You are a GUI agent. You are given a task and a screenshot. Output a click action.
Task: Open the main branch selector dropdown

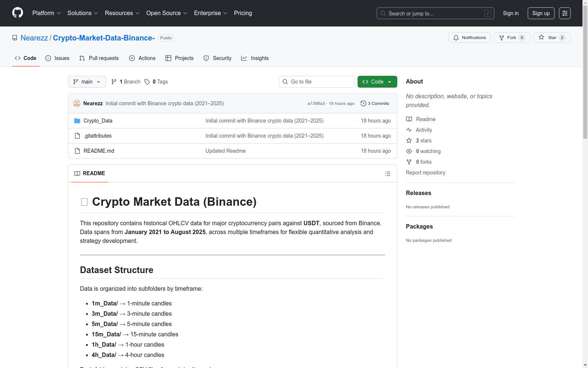tap(87, 82)
